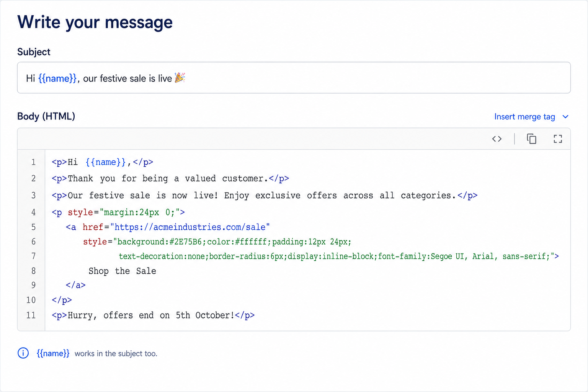
Task: Click line number 1 in the gutter
Action: pyautogui.click(x=33, y=162)
